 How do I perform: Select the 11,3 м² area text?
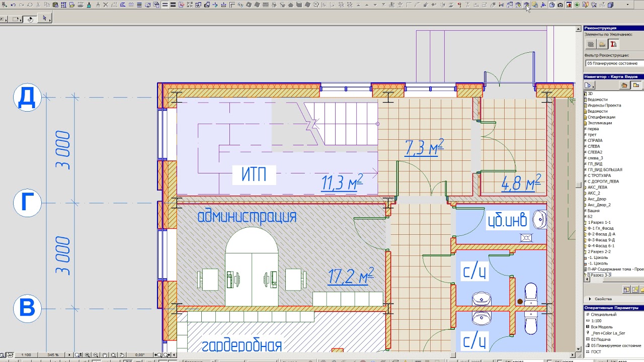pos(342,183)
